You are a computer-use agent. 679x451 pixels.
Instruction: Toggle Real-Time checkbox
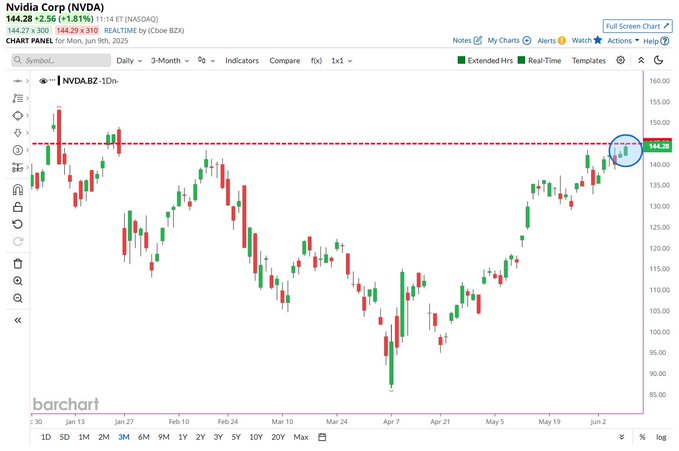[x=521, y=60]
